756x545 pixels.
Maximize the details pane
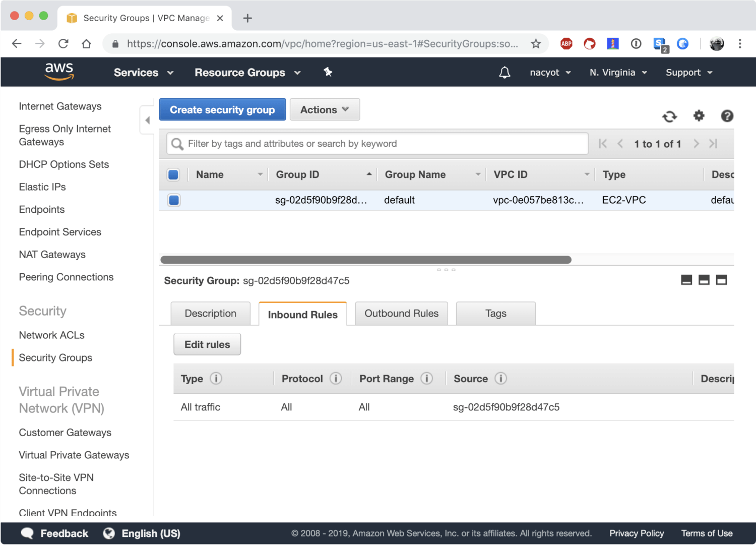coord(722,280)
